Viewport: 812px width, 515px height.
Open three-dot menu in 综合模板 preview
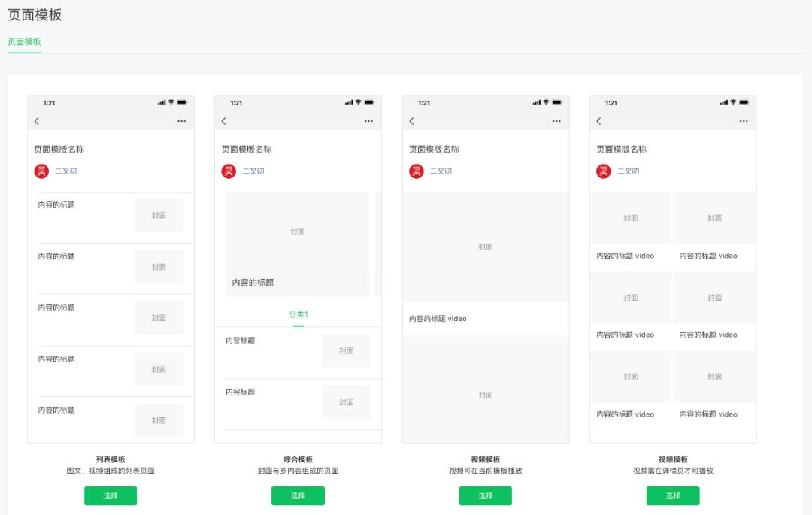tap(368, 121)
